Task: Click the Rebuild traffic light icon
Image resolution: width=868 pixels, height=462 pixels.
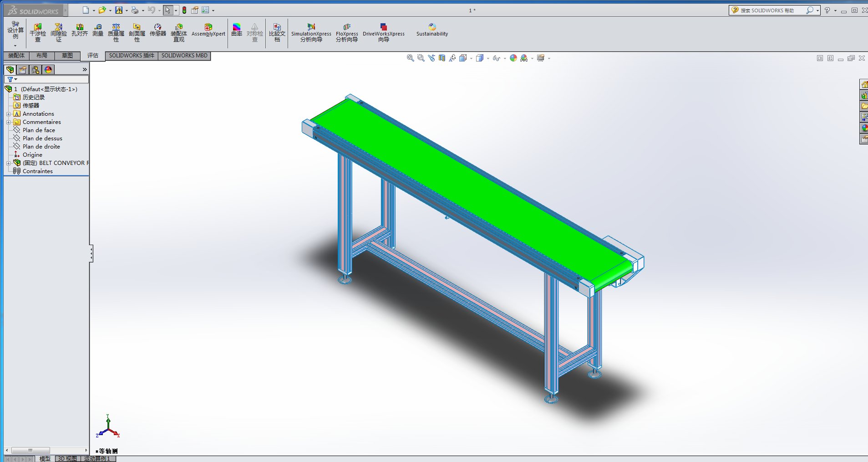Action: click(x=184, y=10)
